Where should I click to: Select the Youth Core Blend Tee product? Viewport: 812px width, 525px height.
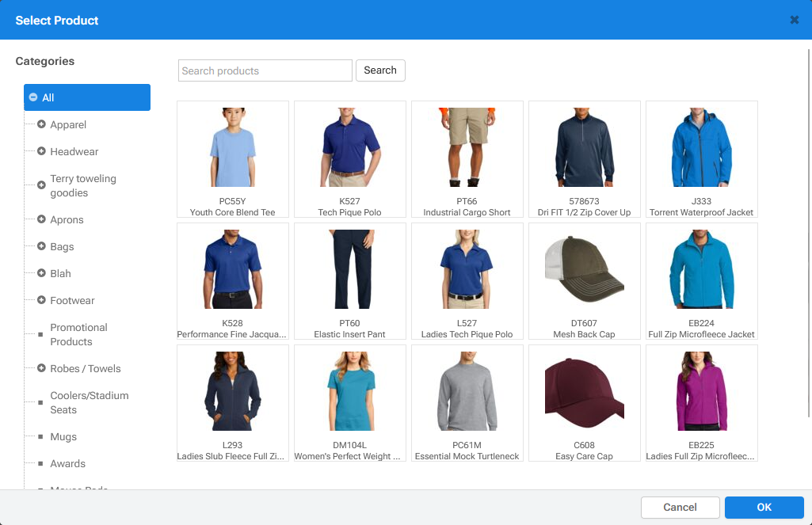click(x=232, y=158)
